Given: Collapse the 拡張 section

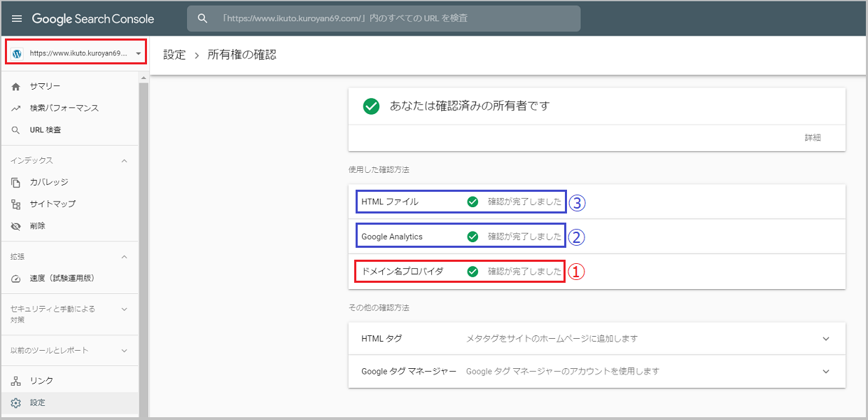Looking at the screenshot, I should [125, 257].
